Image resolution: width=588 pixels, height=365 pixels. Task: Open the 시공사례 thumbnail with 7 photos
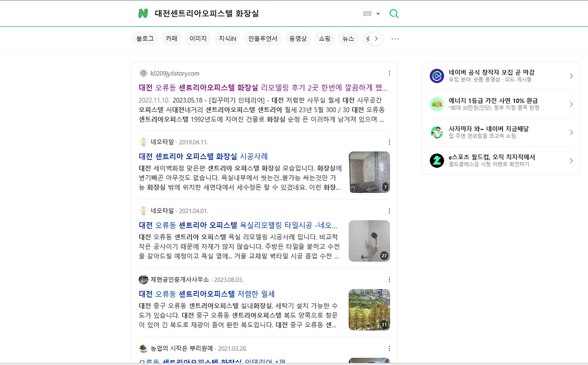pyautogui.click(x=369, y=172)
